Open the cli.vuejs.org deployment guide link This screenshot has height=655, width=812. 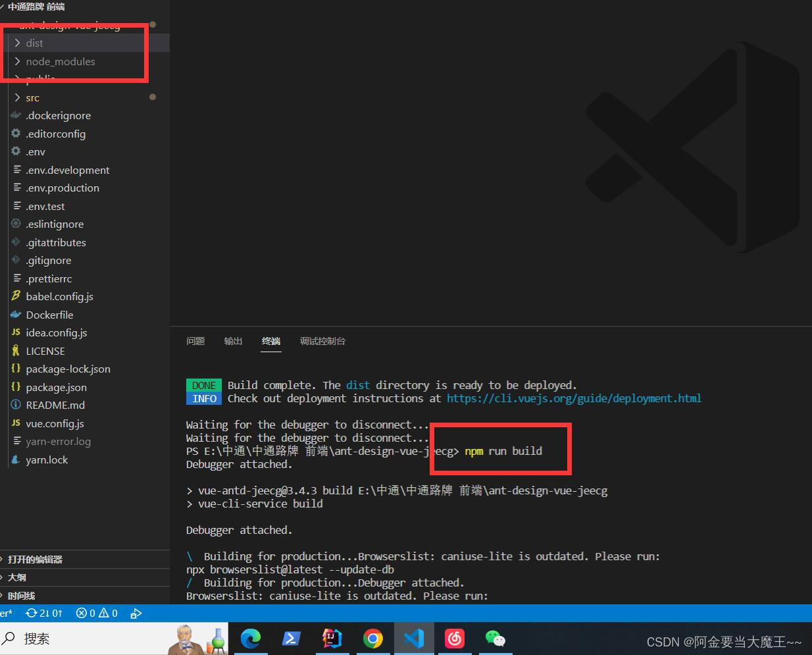point(574,398)
